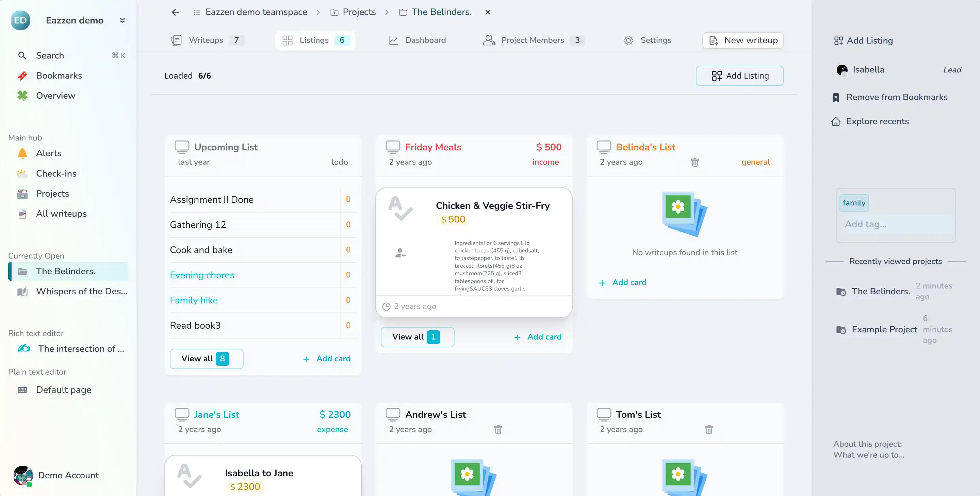Switch to the Writeups tab
Screen dimensions: 980x496
[206, 40]
